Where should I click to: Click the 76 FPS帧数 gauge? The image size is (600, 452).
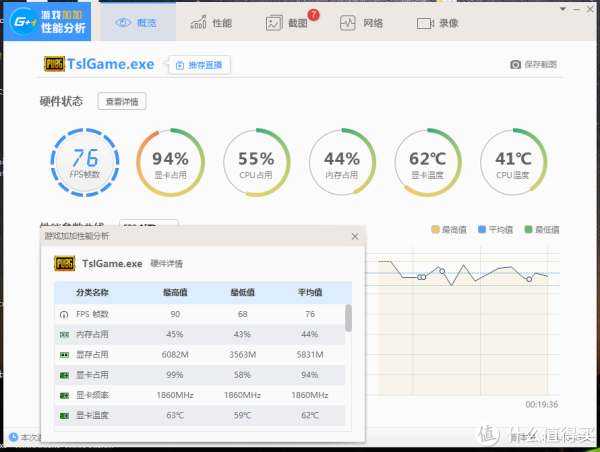[85, 162]
